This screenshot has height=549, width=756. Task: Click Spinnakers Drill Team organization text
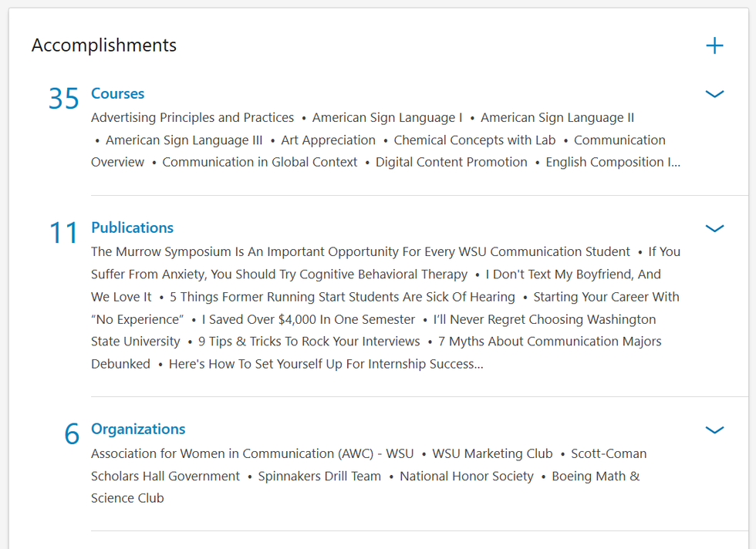point(319,477)
